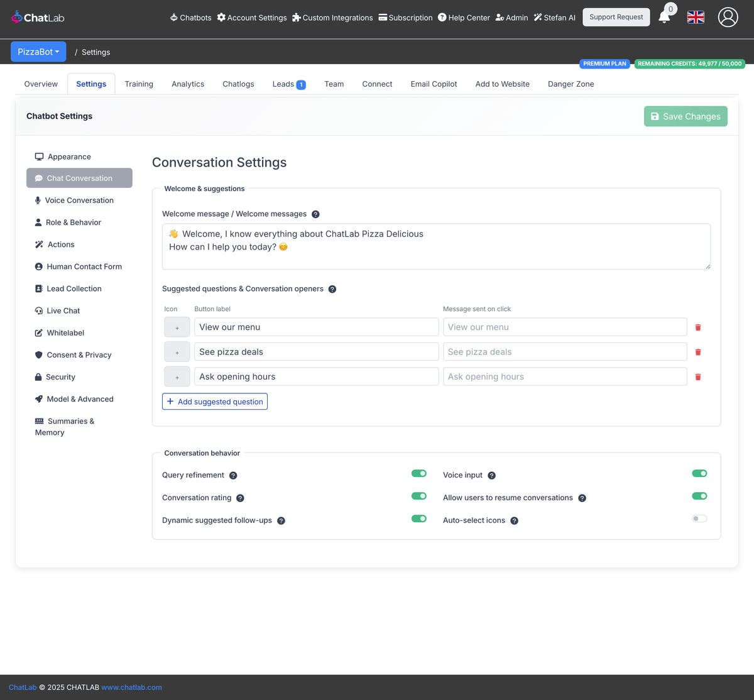Delete the Ask opening hours suggestion row

[698, 377]
